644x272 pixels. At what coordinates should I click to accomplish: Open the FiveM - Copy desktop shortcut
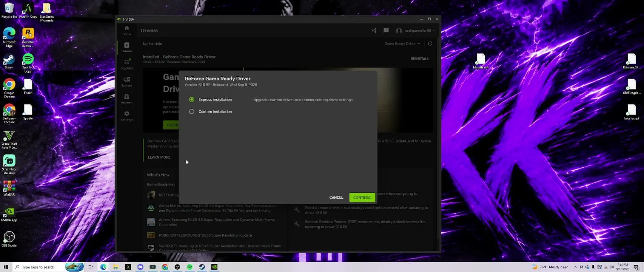(28, 11)
